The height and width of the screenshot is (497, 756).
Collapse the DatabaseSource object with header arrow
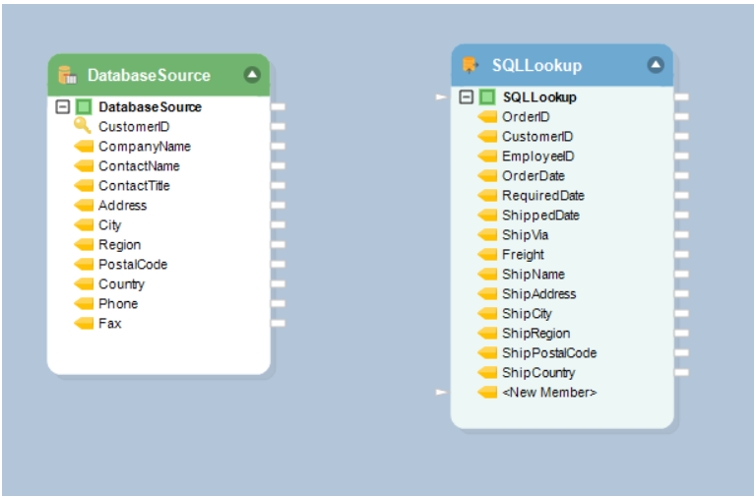[252, 74]
